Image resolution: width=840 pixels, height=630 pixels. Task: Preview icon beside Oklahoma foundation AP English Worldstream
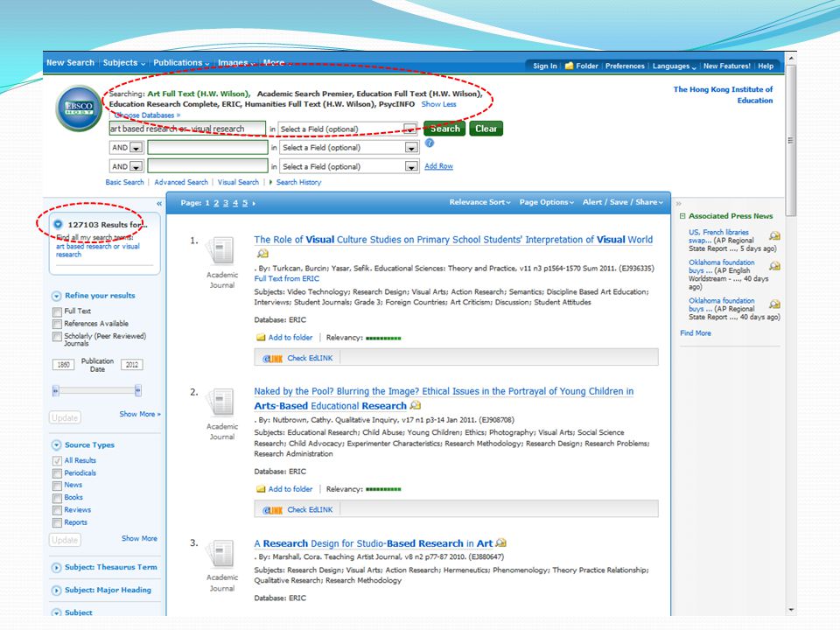tap(774, 266)
